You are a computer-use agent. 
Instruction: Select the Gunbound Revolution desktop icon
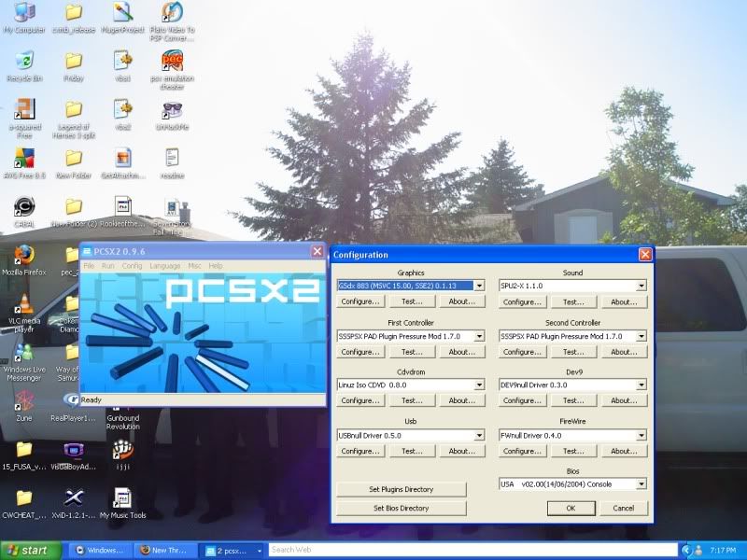(122, 419)
